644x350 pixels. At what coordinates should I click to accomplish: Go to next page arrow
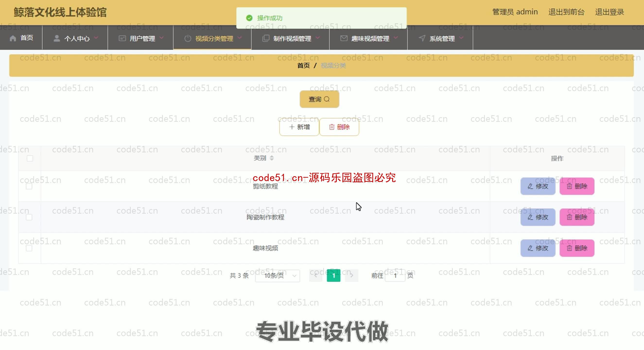coord(351,275)
